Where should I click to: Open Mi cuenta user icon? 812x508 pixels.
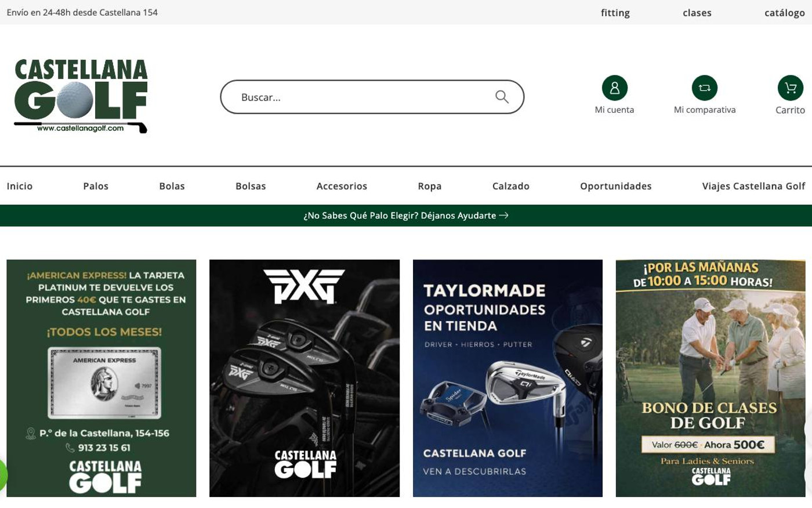[614, 88]
